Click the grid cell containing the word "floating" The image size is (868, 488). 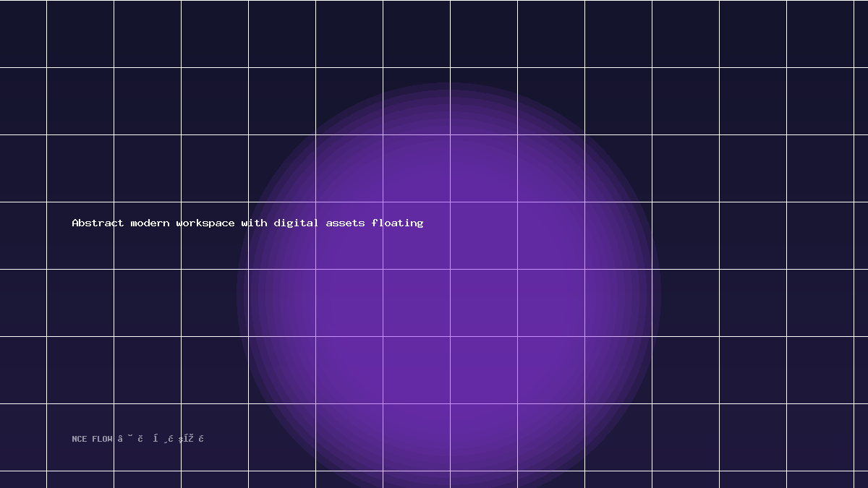(417, 236)
